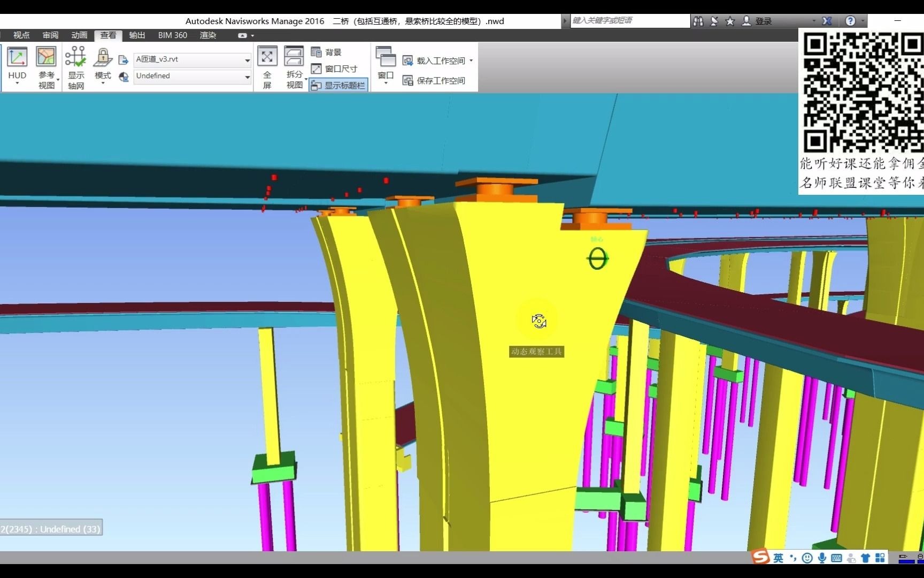Switch to the 视点 viewpoint tab
The height and width of the screenshot is (578, 924).
pos(21,35)
